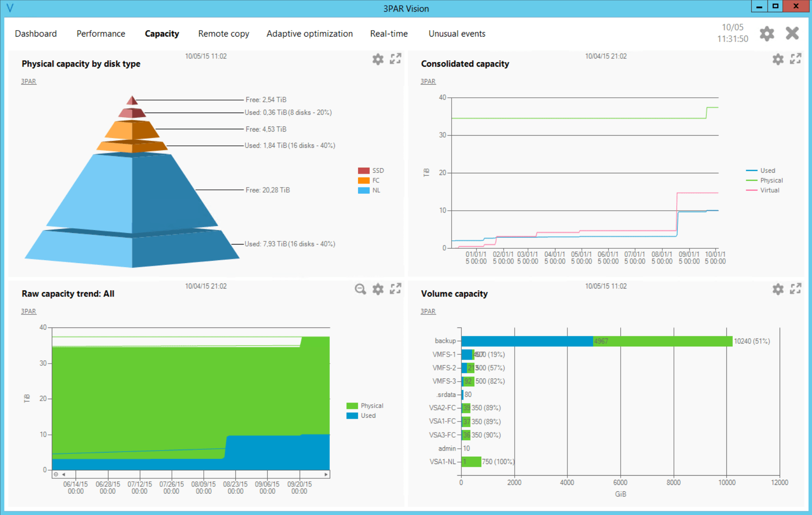Expand Physical capacity by disk type panel fullscreen
This screenshot has width=812, height=515.
pos(396,59)
